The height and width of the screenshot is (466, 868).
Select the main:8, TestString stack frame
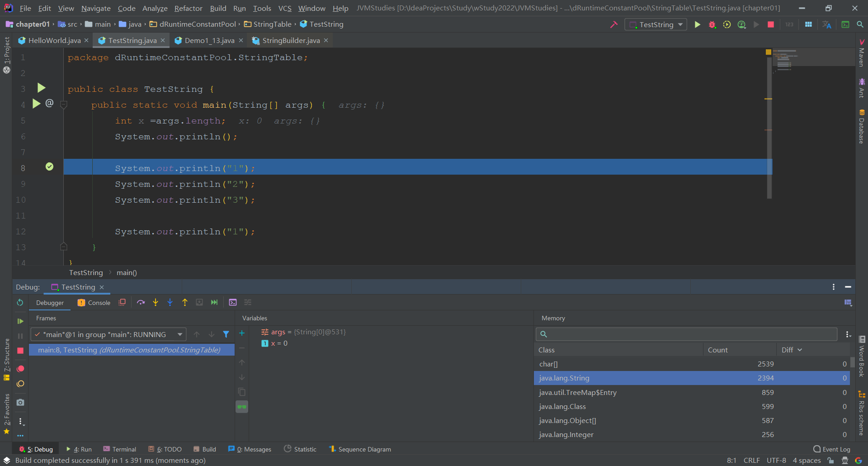(132, 350)
